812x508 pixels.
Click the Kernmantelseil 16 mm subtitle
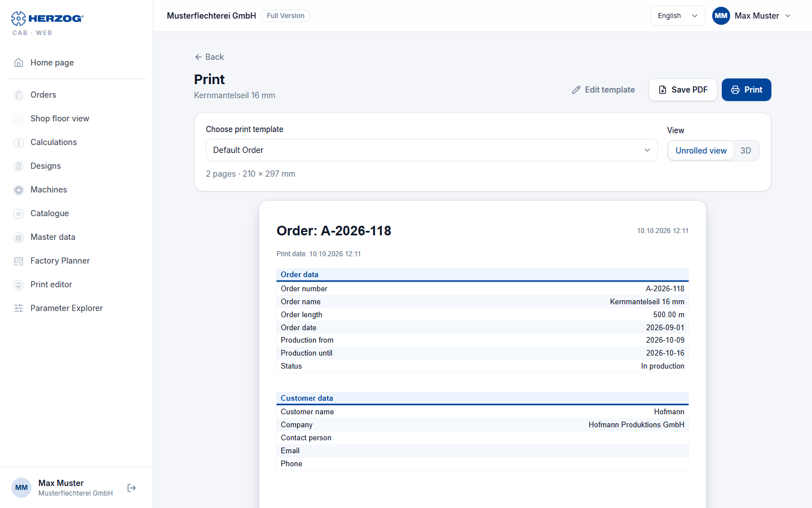point(235,95)
